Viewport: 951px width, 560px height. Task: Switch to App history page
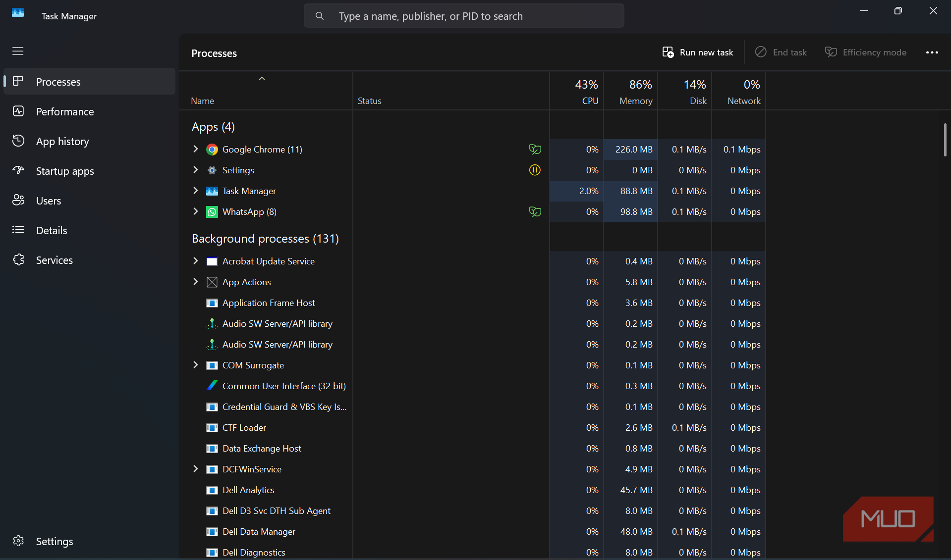click(89, 141)
